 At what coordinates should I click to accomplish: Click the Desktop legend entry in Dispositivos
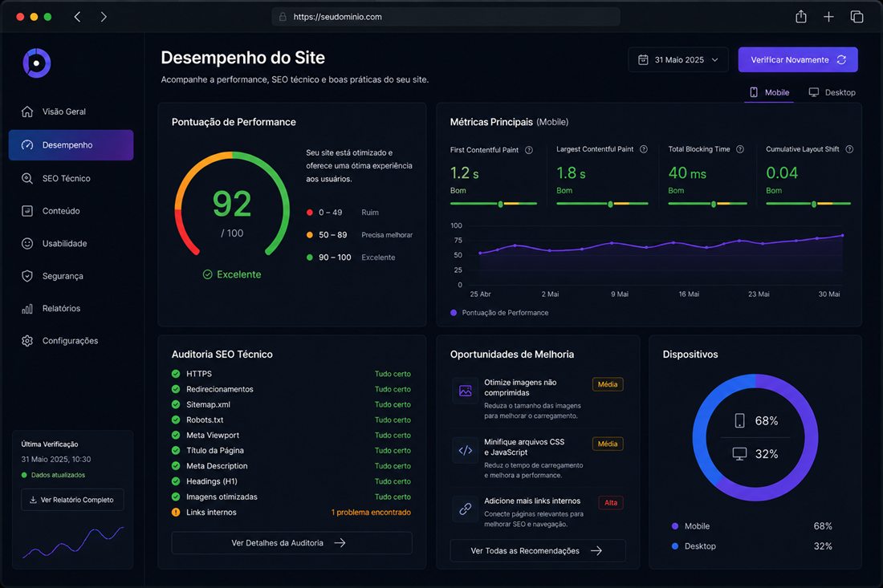(694, 545)
